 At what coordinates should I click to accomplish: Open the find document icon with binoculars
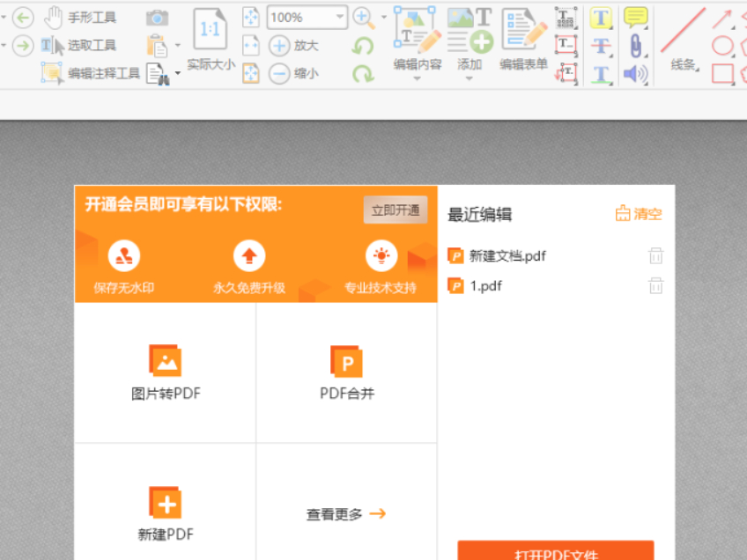tap(159, 74)
